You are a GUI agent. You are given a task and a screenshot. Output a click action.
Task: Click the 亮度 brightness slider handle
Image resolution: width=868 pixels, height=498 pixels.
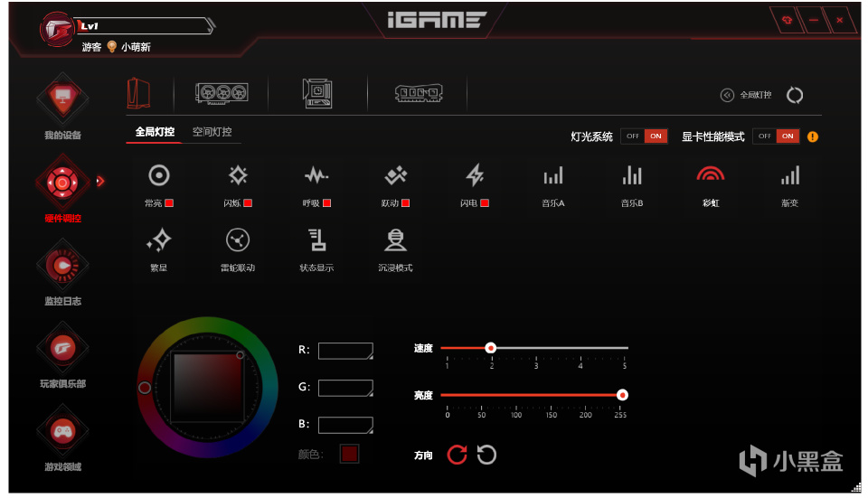[622, 395]
